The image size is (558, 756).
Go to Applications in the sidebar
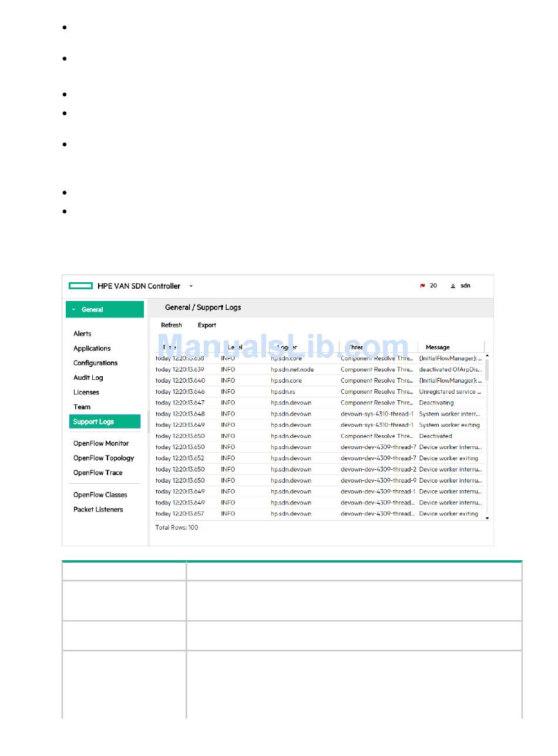click(92, 349)
